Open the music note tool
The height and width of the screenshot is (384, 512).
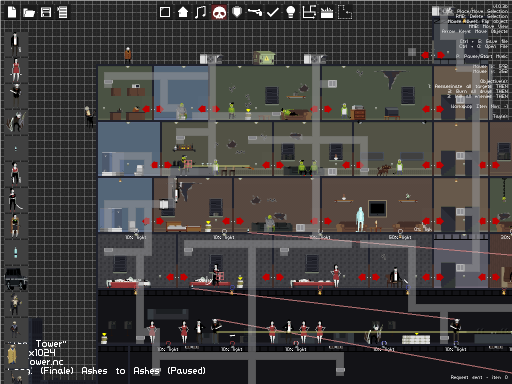200,12
